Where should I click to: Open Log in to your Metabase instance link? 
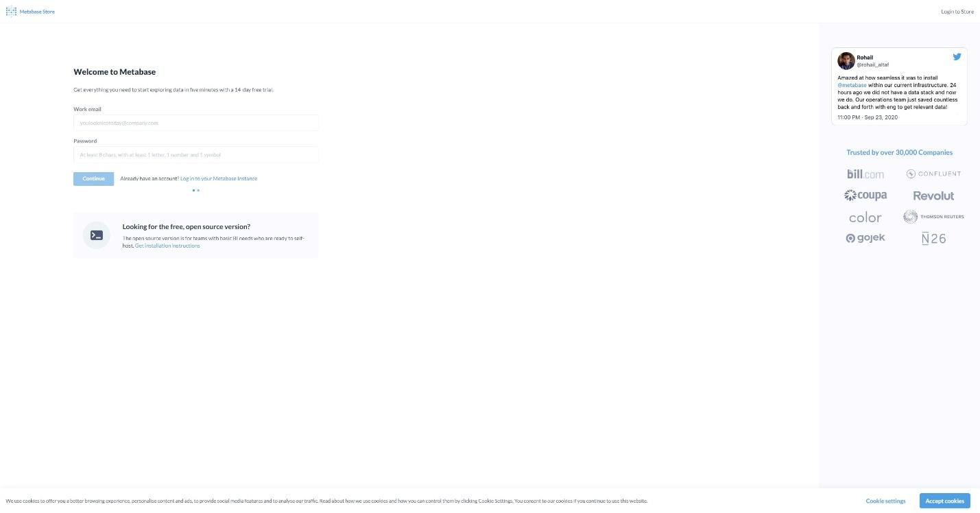click(x=219, y=178)
